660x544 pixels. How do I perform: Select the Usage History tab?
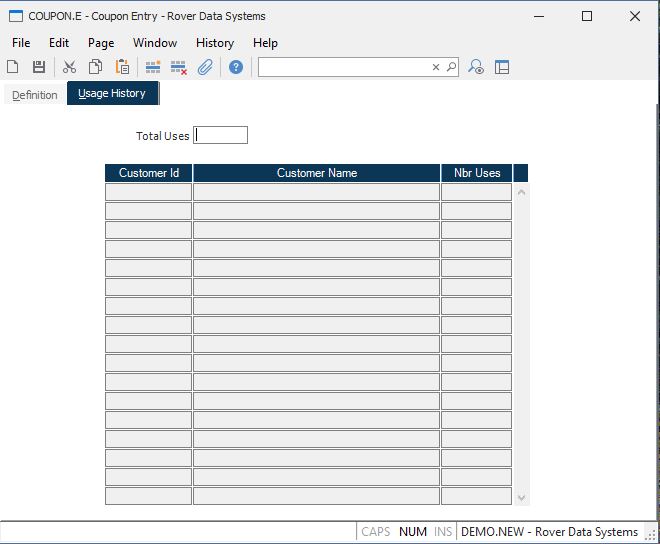click(x=112, y=94)
